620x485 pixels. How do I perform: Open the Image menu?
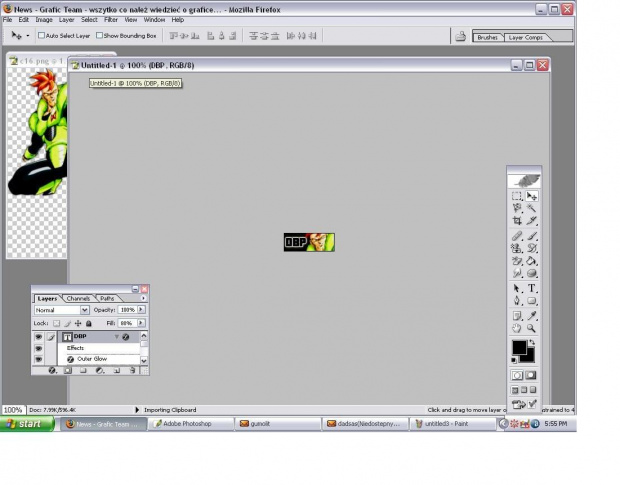tap(44, 20)
